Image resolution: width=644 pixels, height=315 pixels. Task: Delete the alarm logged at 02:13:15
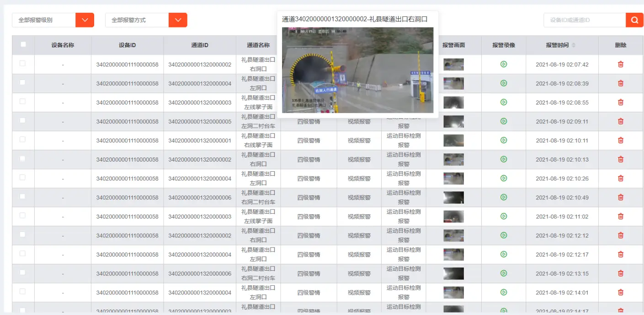click(620, 273)
